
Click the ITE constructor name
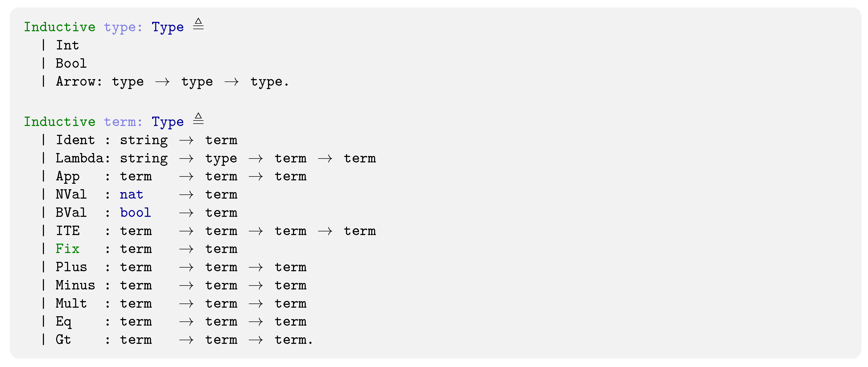[x=68, y=231]
